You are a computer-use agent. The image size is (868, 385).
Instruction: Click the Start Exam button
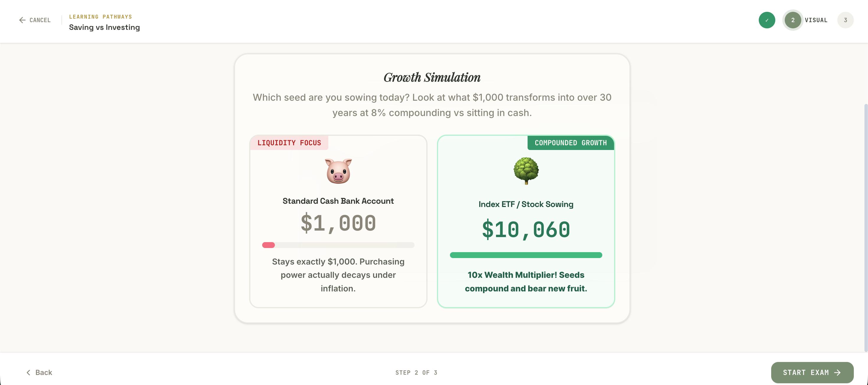[x=812, y=373]
